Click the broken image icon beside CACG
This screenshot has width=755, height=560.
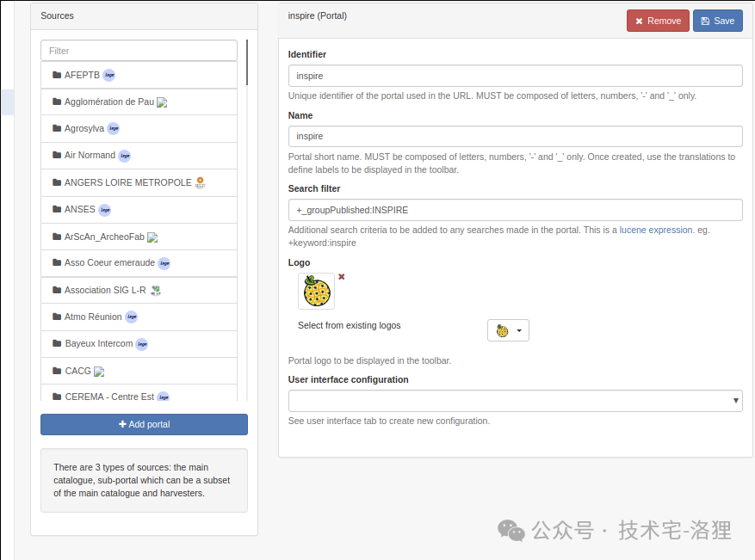click(x=99, y=372)
